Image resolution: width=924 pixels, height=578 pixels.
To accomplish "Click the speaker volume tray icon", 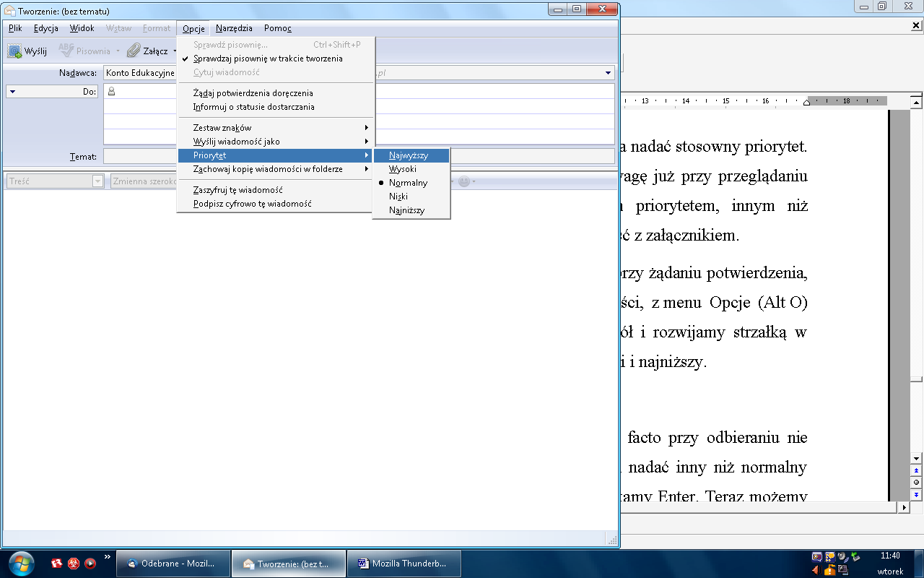I will click(818, 570).
